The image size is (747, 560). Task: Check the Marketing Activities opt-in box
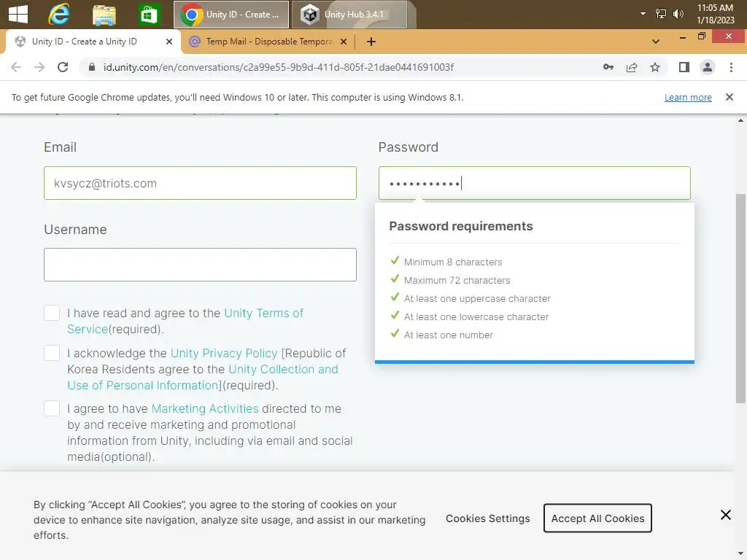(x=52, y=408)
